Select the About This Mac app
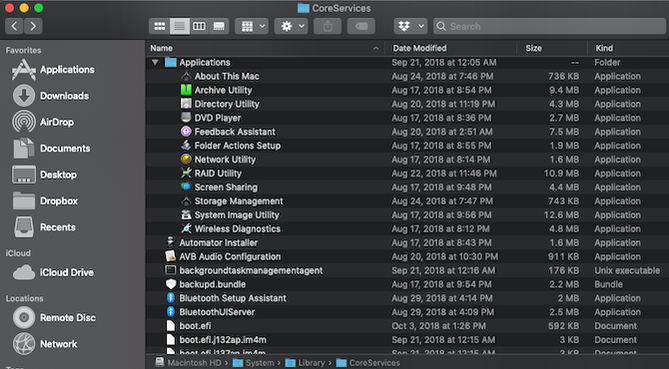The width and height of the screenshot is (669, 369). (x=227, y=76)
